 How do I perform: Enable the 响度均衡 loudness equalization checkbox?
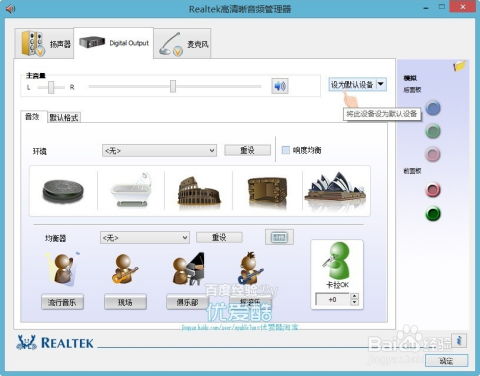286,150
